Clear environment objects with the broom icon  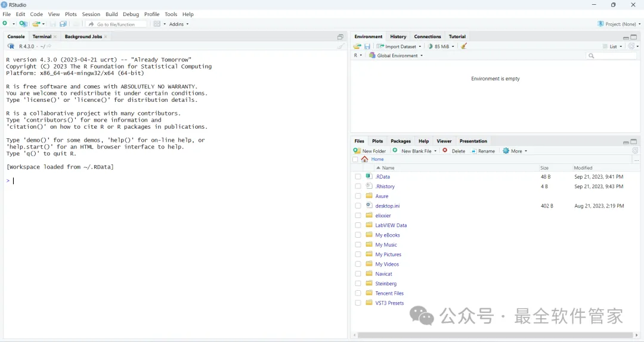pyautogui.click(x=464, y=46)
